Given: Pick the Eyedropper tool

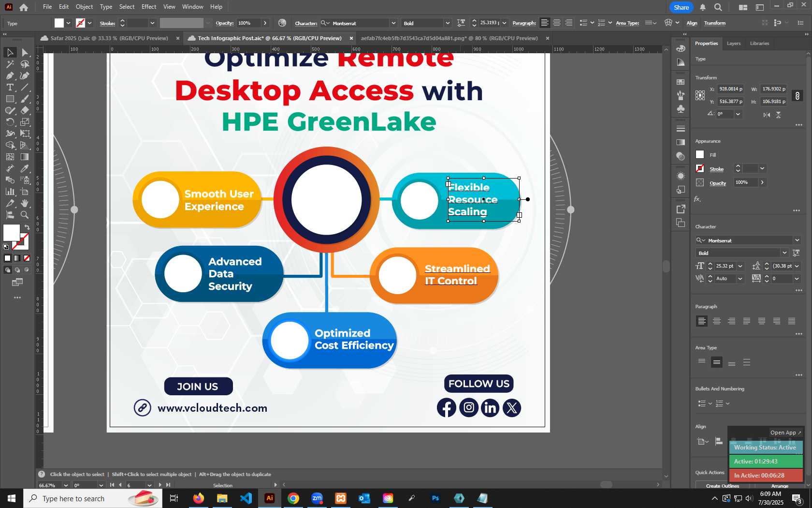Looking at the screenshot, I should pos(25,168).
